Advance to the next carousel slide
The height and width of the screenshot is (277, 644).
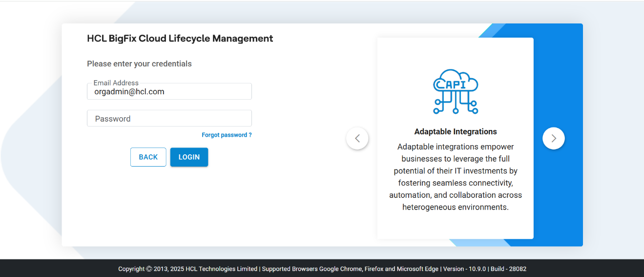point(553,138)
